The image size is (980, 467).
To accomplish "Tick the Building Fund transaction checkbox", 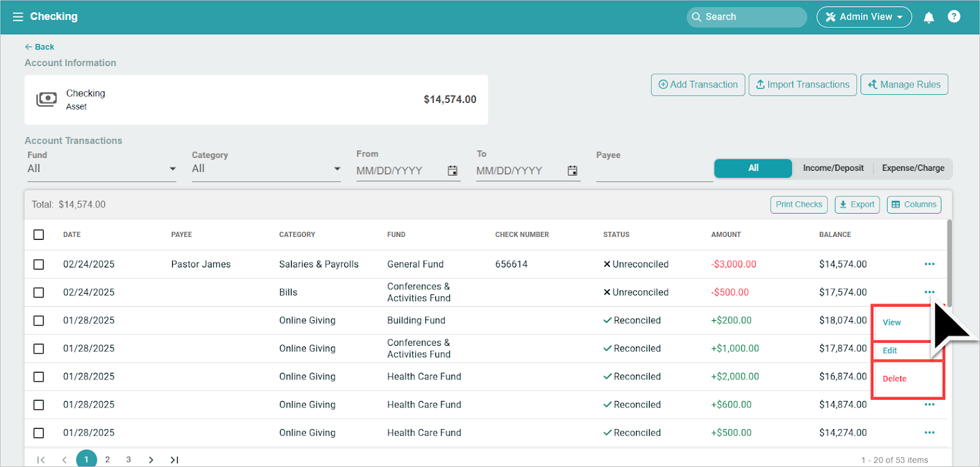I will click(39, 321).
